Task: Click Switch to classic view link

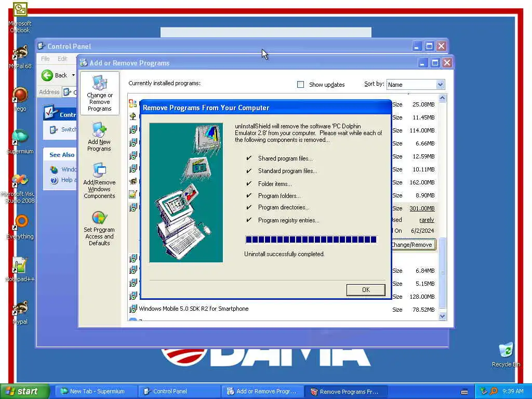Action: [x=63, y=129]
